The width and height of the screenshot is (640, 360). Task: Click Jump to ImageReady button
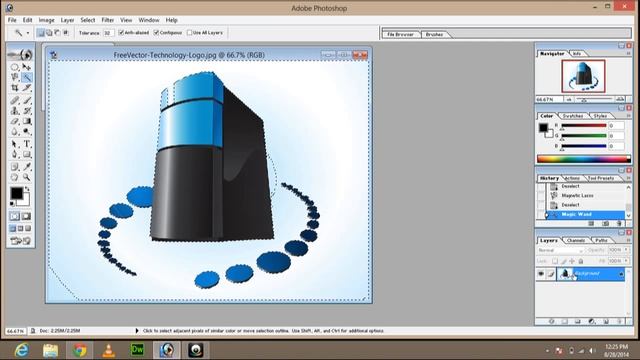20,241
